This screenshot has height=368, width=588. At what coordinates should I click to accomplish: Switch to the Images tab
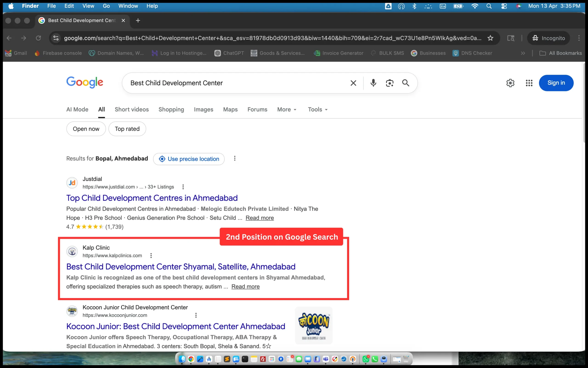click(204, 109)
